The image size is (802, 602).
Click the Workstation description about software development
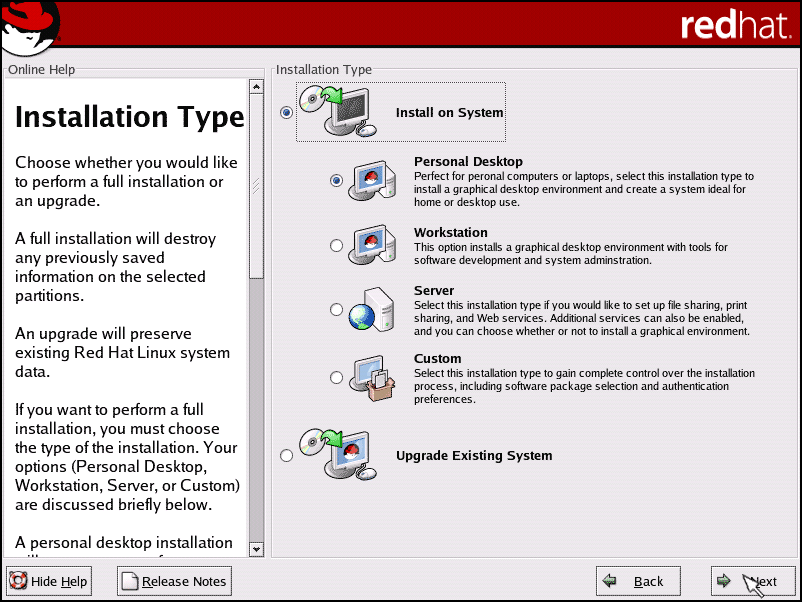(571, 254)
